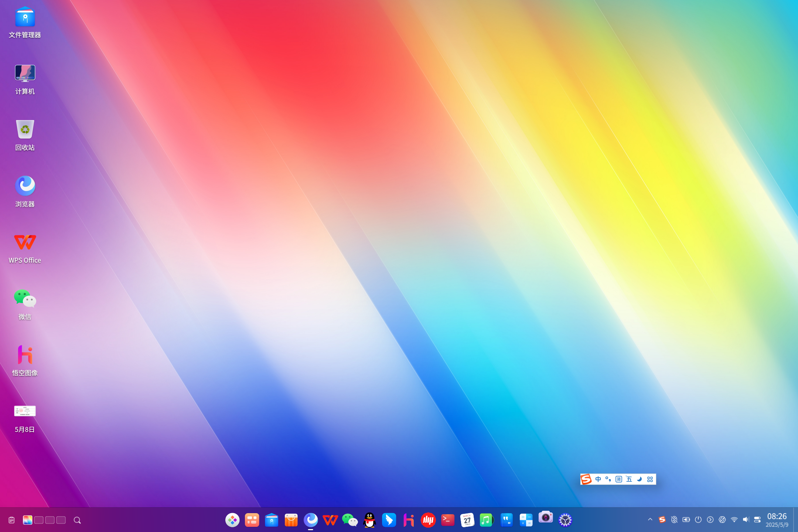Select the 浏览器 icon on the desktop
This screenshot has height=532, width=798.
click(x=25, y=191)
